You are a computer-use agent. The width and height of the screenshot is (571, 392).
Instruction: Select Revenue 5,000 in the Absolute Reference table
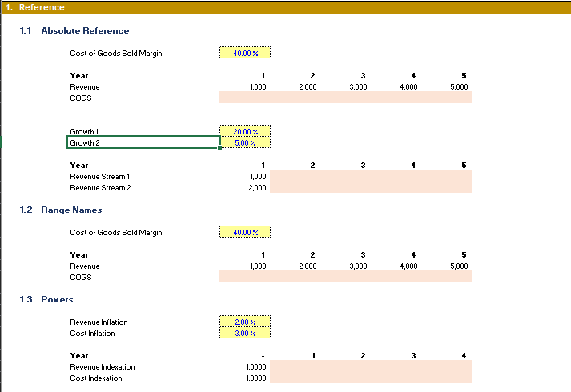(x=459, y=86)
